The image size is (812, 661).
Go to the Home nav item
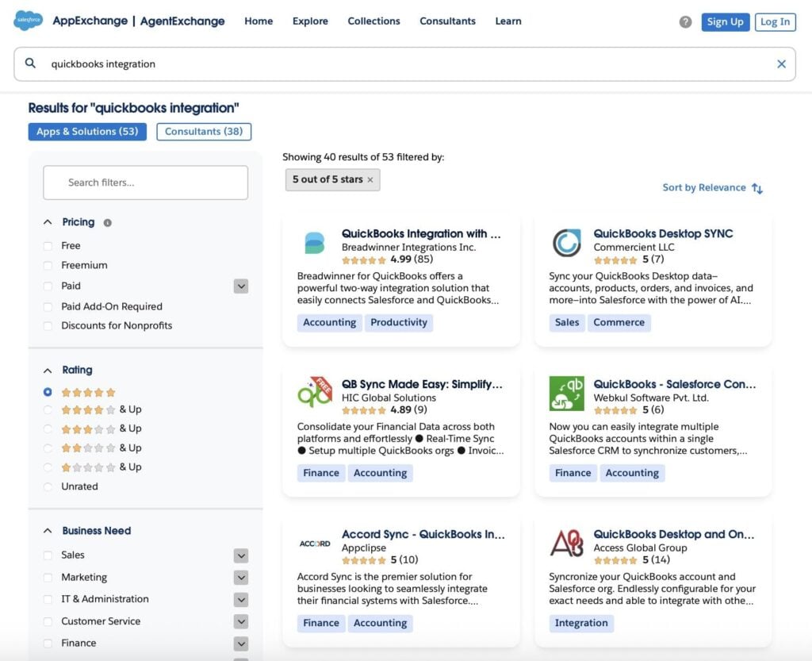259,21
